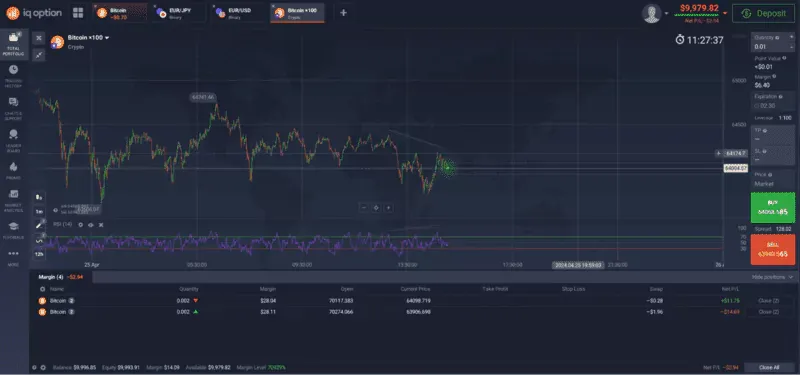Open the Price Market selector

(772, 180)
